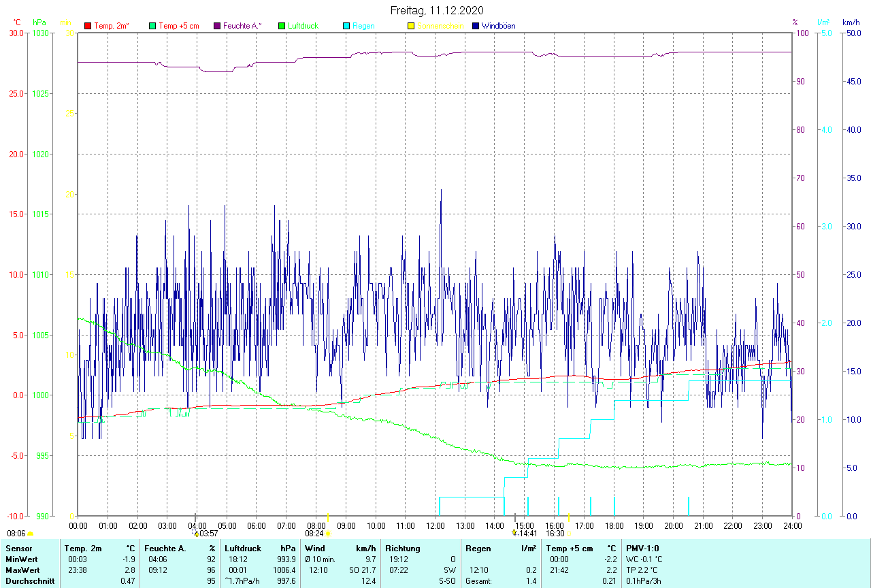The width and height of the screenshot is (871, 588).
Task: Click the red Temp. 2m legend swatch
Action: click(88, 26)
